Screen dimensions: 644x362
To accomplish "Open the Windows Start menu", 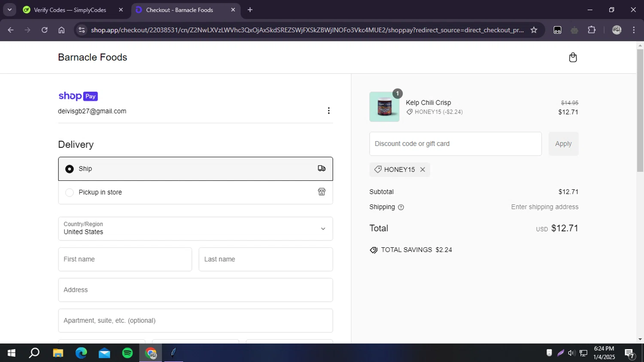I will 12,353.
